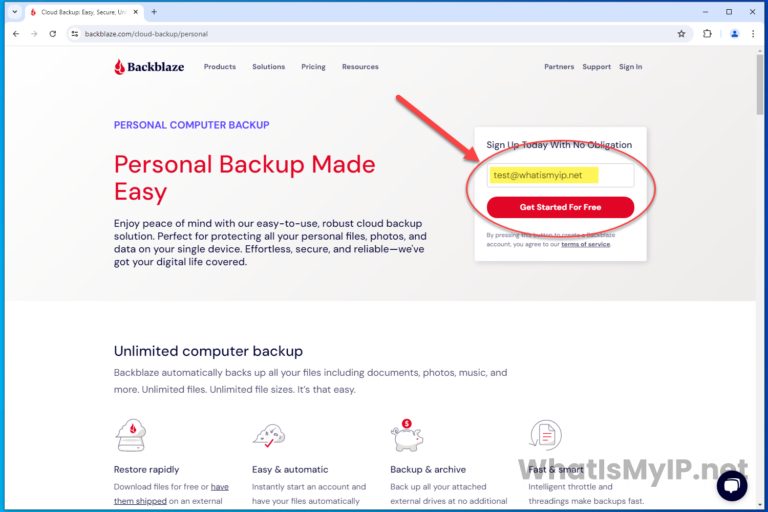Open the Products navigation menu
The width and height of the screenshot is (768, 512).
pos(220,67)
